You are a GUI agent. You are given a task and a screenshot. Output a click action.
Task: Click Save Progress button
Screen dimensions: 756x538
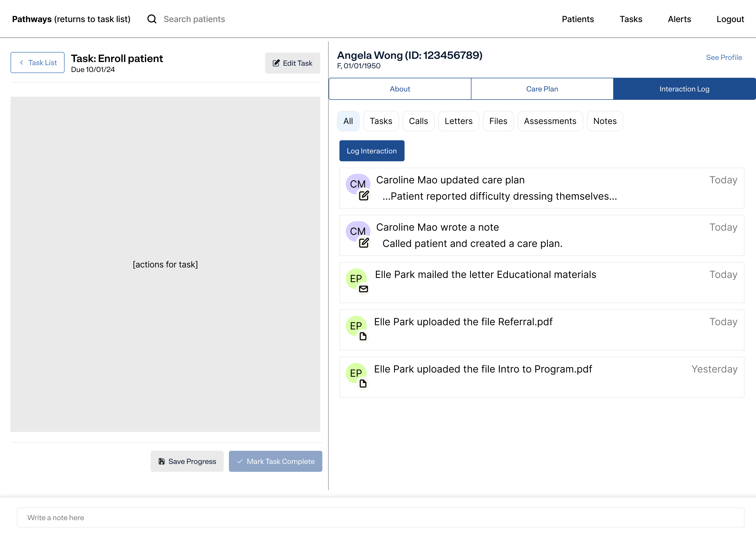coord(187,461)
